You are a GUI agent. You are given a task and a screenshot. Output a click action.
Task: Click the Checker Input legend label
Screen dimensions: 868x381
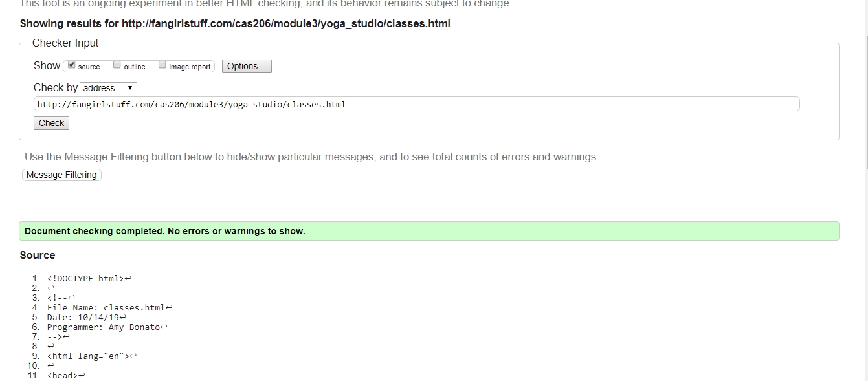[65, 43]
